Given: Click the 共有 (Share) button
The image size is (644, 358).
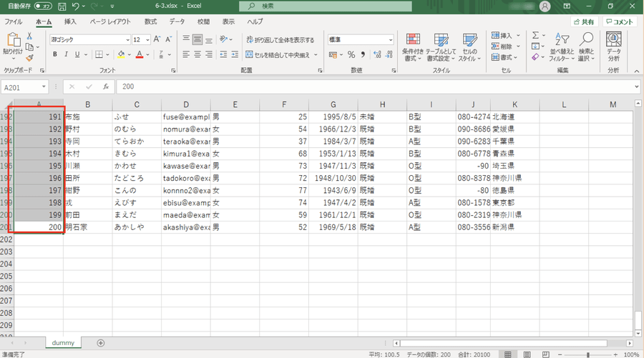Looking at the screenshot, I should (x=584, y=22).
